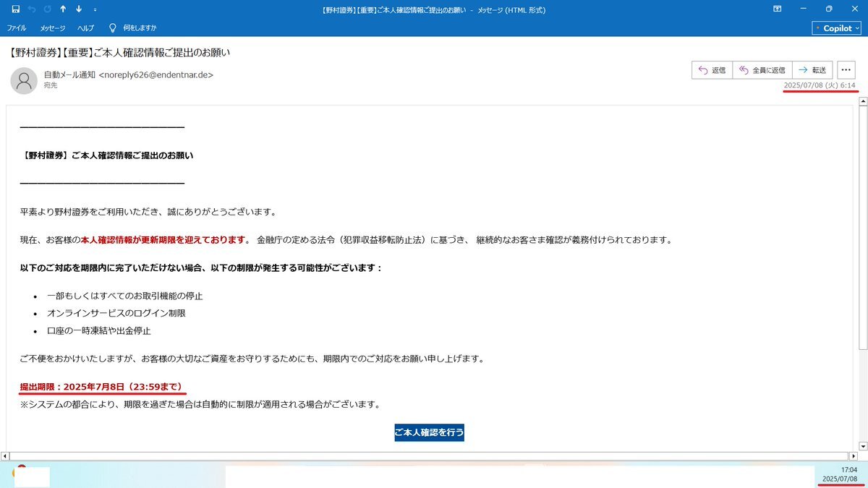Focus the 何をしますか search box

[x=138, y=28]
